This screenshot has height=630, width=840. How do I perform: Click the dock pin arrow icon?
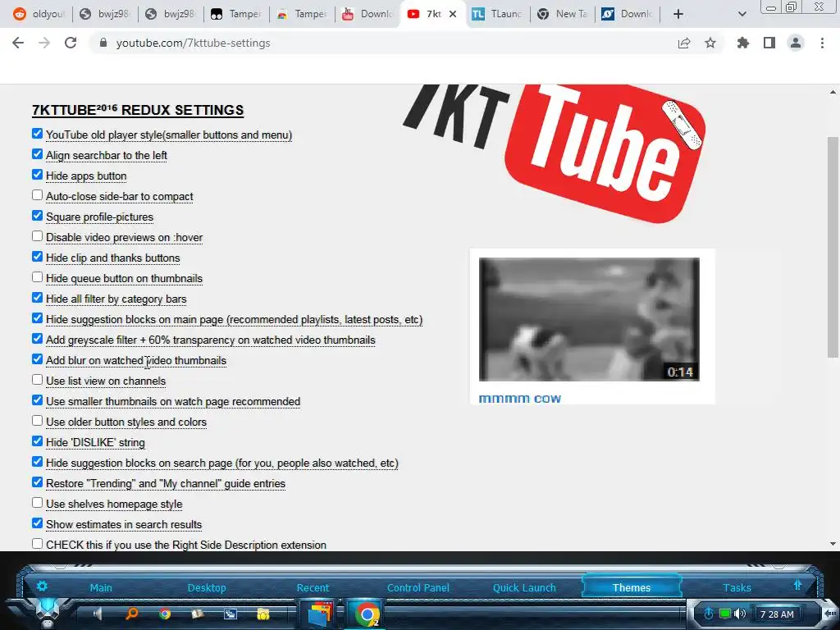tap(797, 585)
